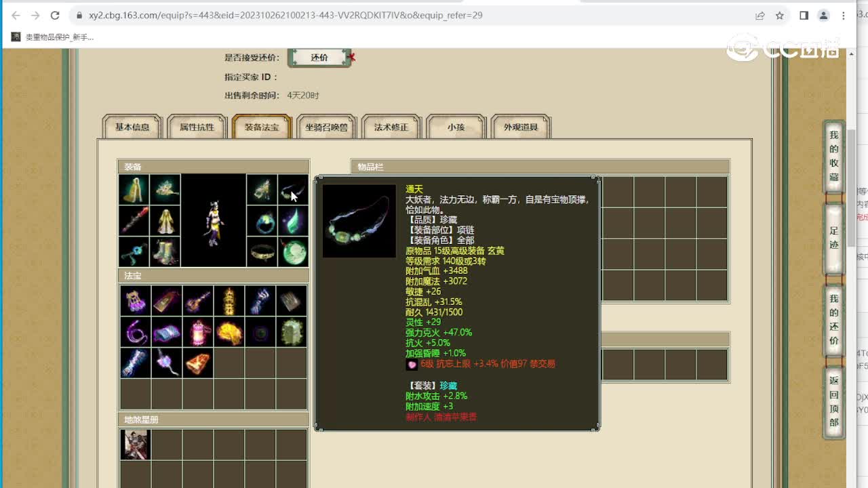Image resolution: width=868 pixels, height=488 pixels.
Task: Click the 通天 item name in tooltip
Action: click(x=414, y=189)
